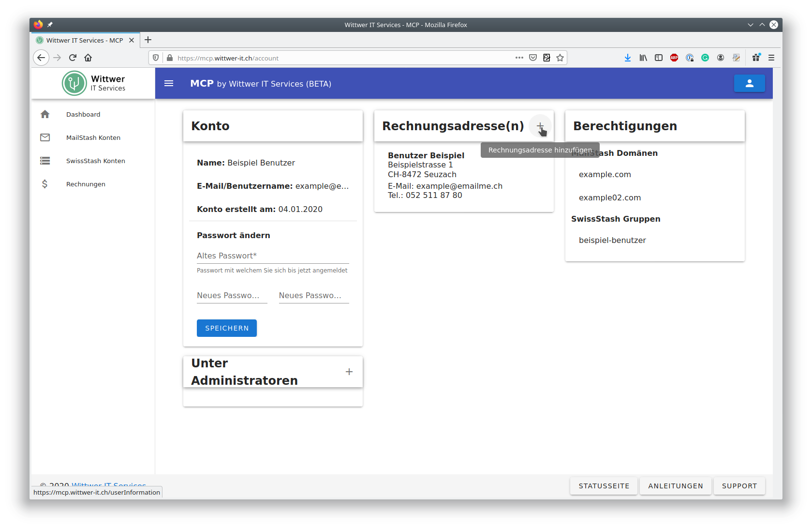Click the browser forward arrow
Viewport: 812px width, 529px height.
[57, 58]
